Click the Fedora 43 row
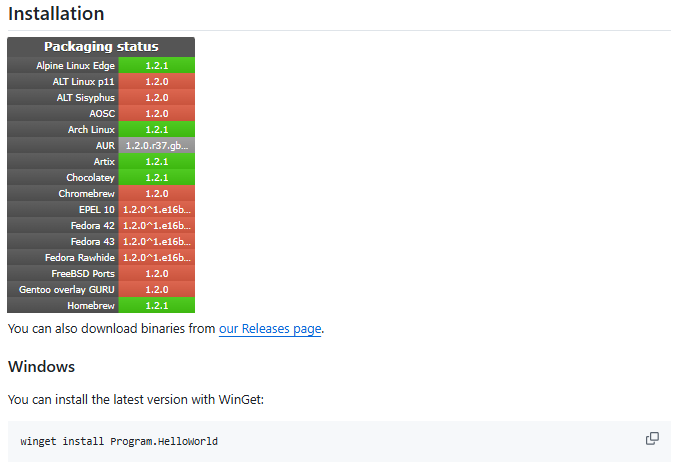This screenshot has width=683, height=474. click(101, 241)
